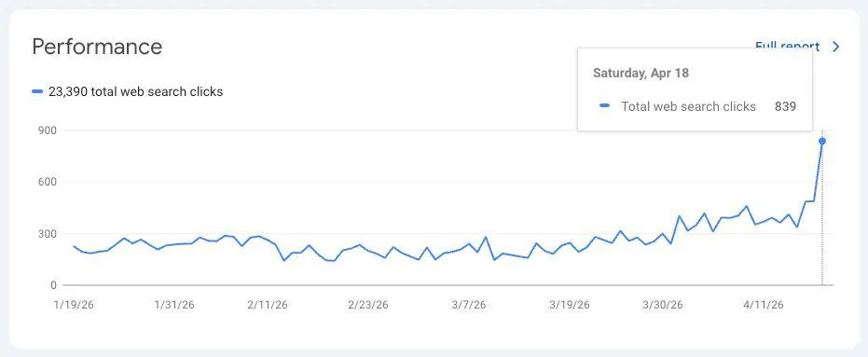The height and width of the screenshot is (357, 868).
Task: Click the 1/31/26 x-axis date label
Action: coord(174,305)
